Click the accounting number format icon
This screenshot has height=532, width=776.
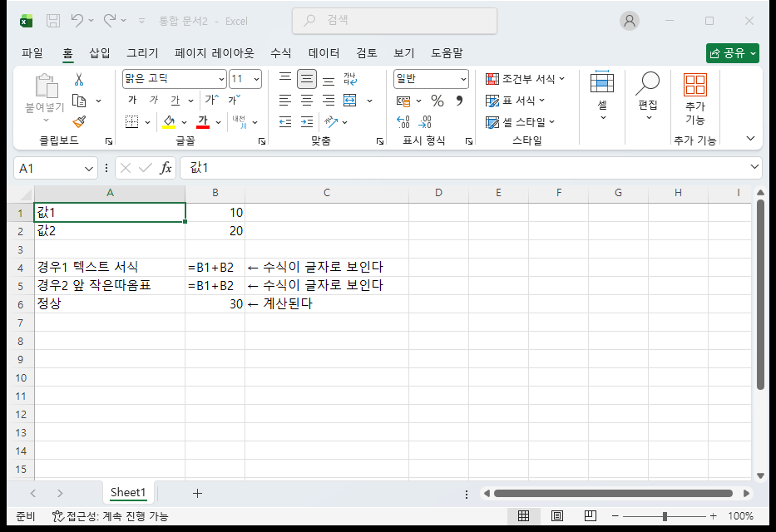pyautogui.click(x=403, y=101)
